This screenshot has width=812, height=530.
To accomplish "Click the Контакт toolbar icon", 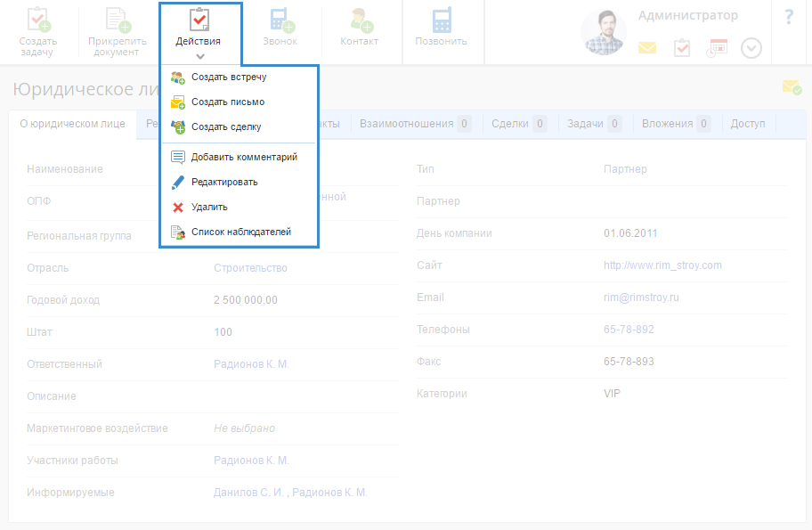I will (360, 21).
